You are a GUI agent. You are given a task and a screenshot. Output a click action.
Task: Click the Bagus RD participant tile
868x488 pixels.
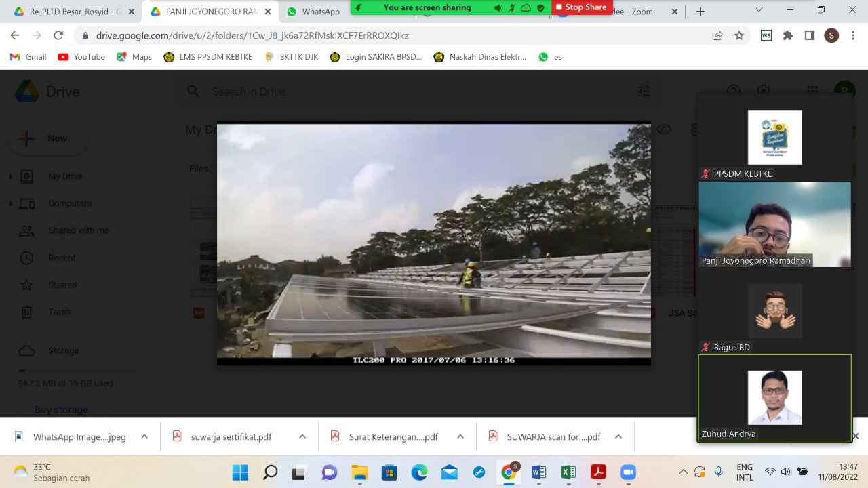coord(774,311)
